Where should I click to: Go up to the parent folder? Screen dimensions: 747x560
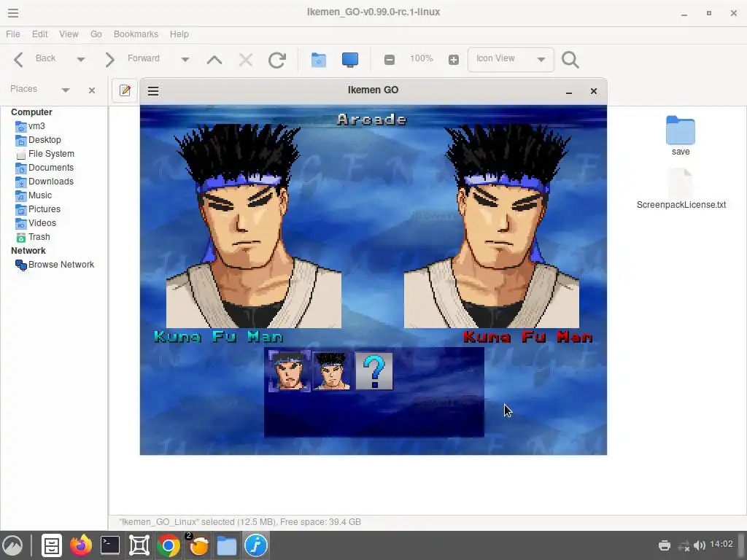tap(214, 60)
